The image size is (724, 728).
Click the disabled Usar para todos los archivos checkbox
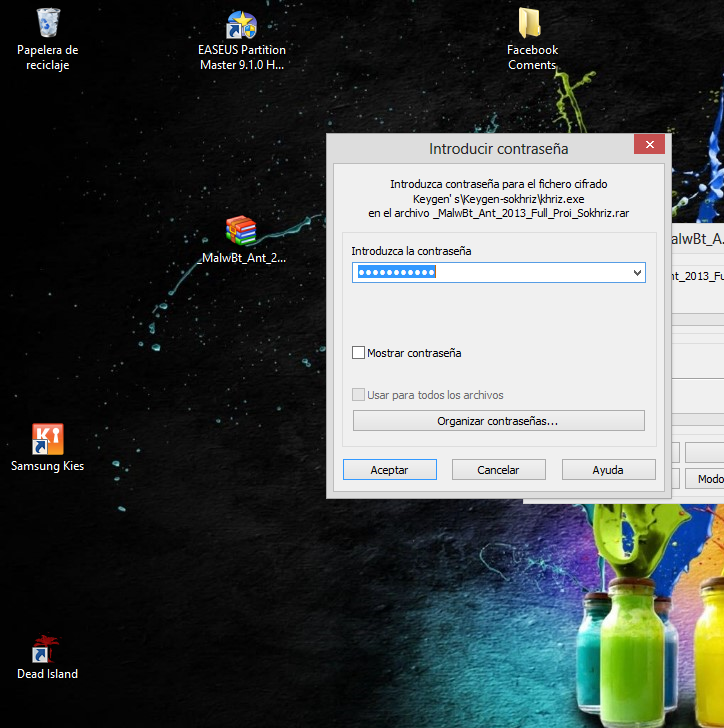(358, 395)
